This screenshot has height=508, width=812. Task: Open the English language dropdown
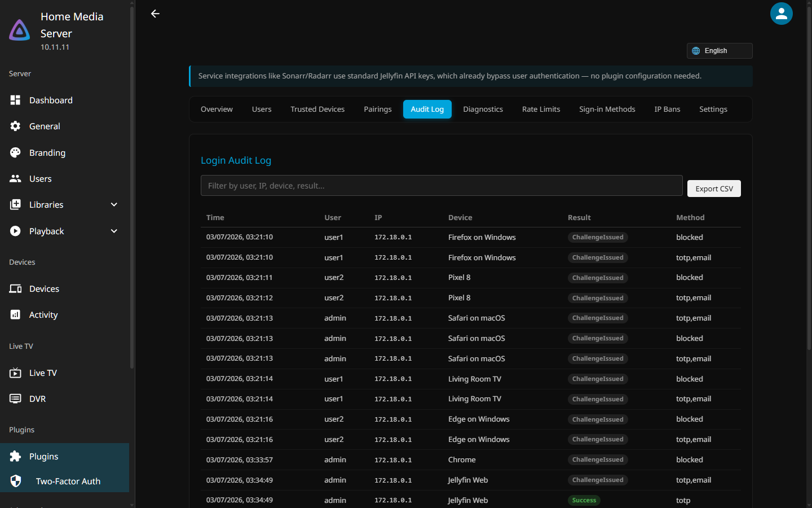click(x=720, y=51)
